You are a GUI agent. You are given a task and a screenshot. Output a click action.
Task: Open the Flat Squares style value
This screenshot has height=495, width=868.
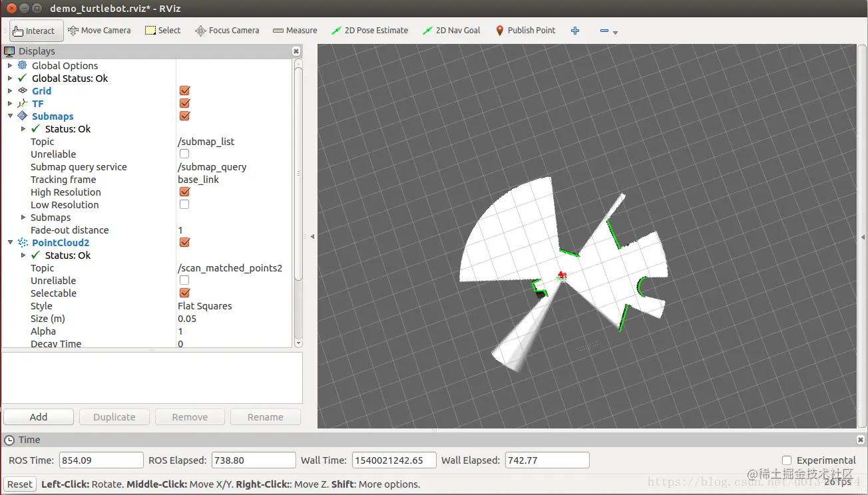tap(205, 306)
